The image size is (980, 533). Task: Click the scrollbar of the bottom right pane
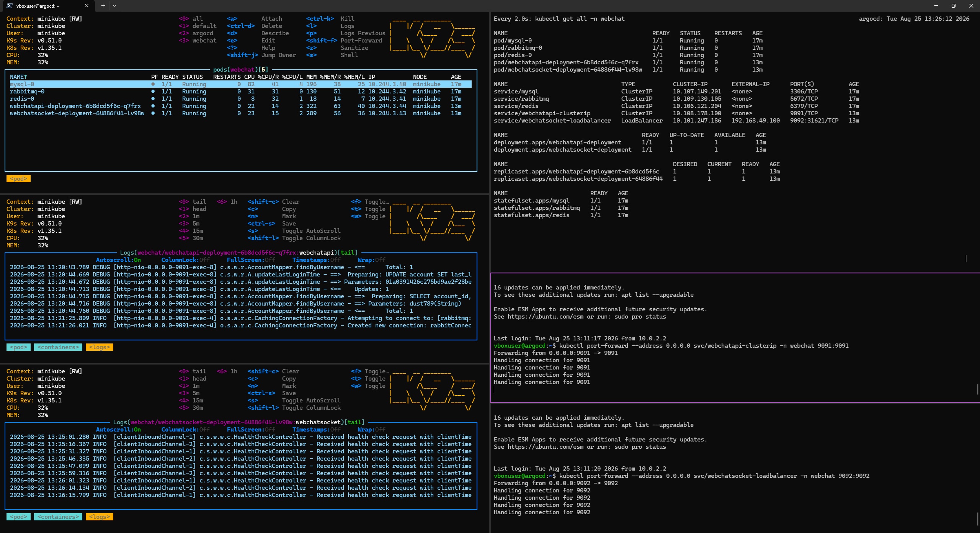click(x=977, y=519)
